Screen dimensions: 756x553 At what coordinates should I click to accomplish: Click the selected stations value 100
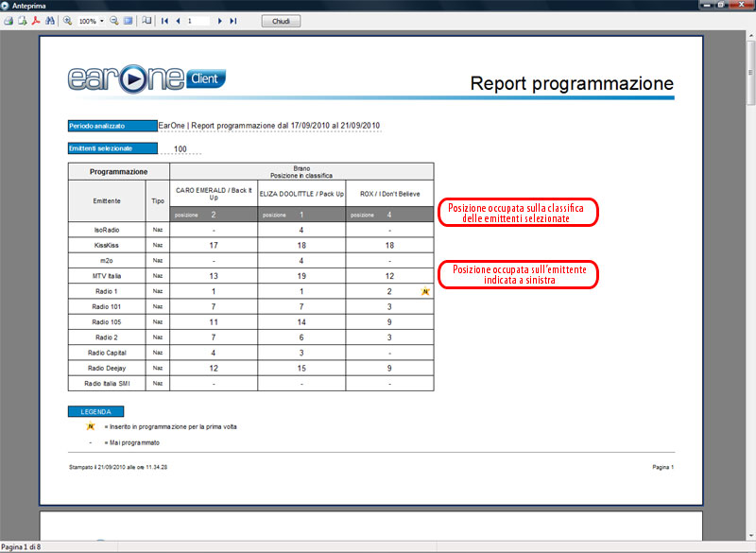180,149
